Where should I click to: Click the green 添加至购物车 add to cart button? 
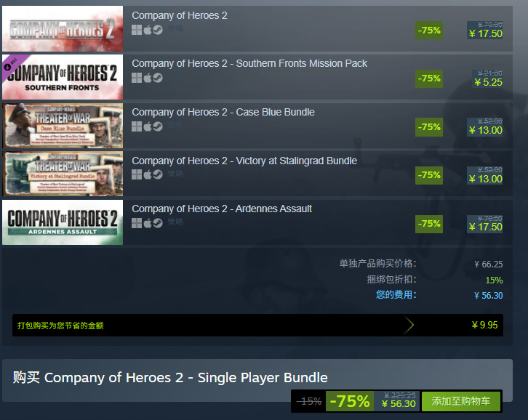[460, 401]
